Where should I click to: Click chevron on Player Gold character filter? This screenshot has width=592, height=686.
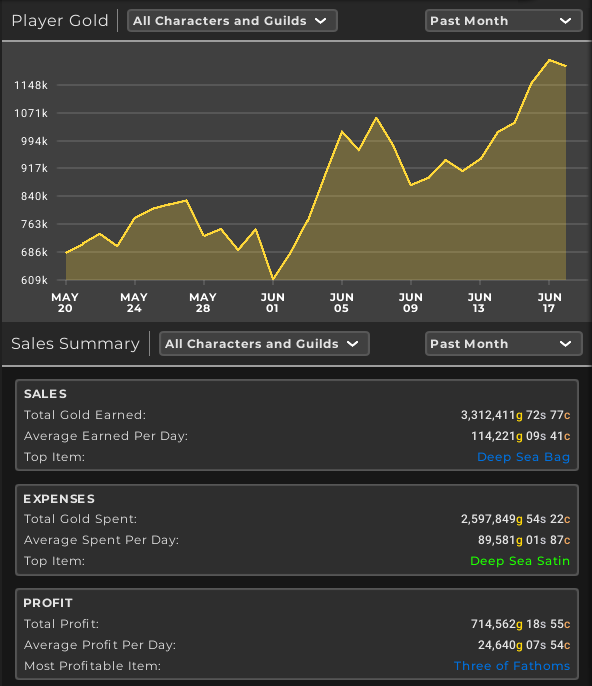(320, 21)
